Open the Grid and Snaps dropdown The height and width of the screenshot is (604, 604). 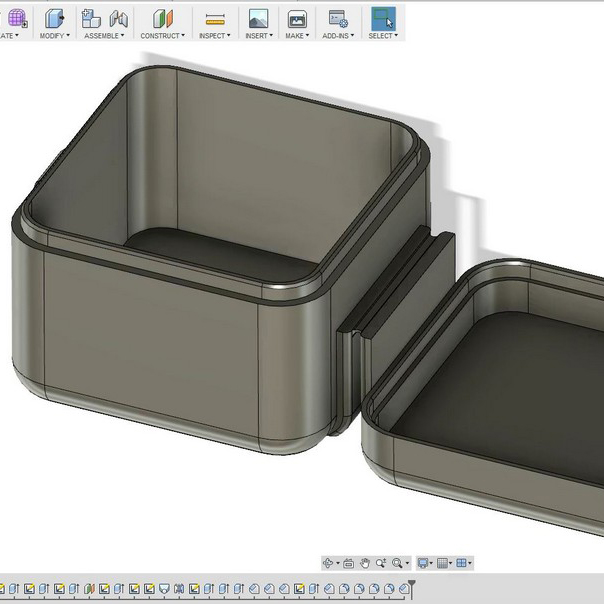pyautogui.click(x=445, y=563)
